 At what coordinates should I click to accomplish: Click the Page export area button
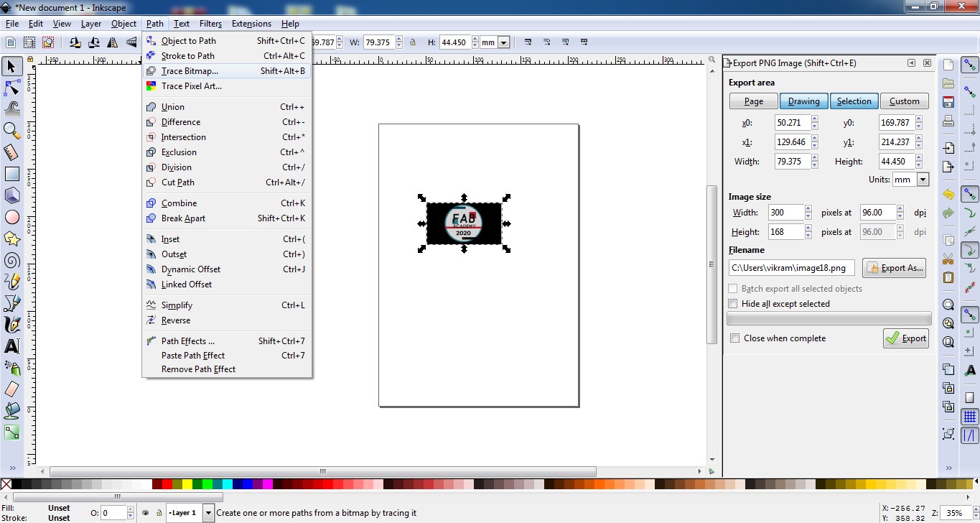[x=754, y=101]
